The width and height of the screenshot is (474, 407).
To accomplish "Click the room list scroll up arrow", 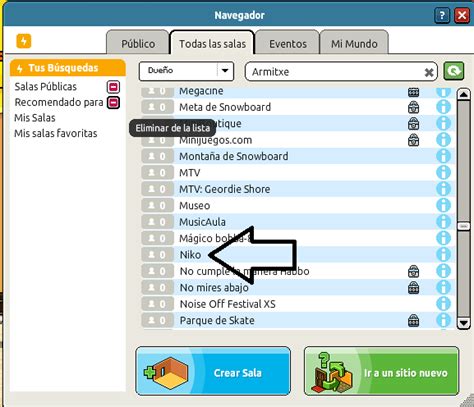I will (464, 94).
